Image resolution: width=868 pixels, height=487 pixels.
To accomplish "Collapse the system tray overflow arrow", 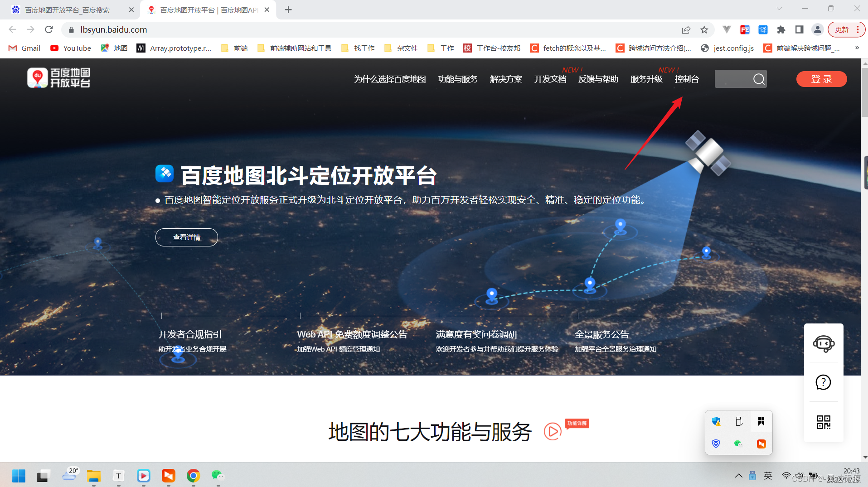I will pos(738,476).
